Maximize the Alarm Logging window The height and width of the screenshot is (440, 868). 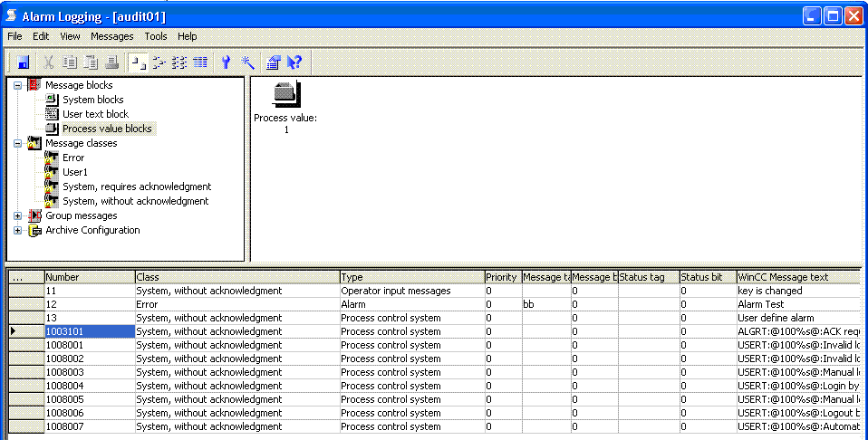pos(833,16)
